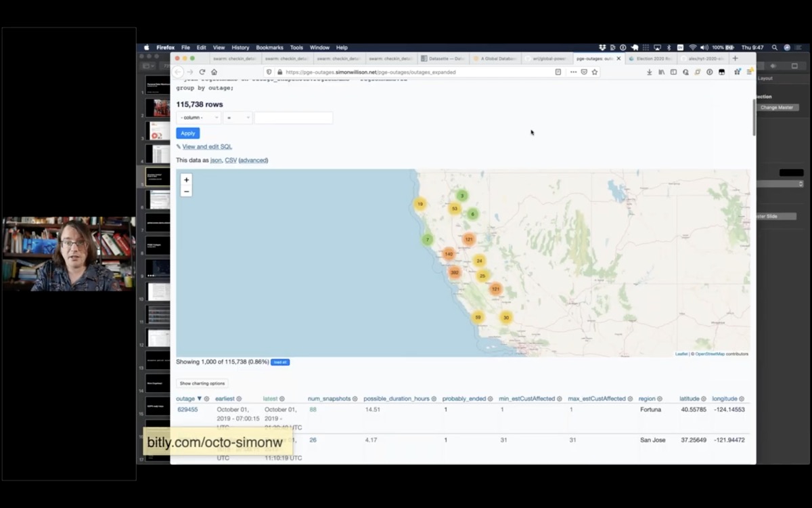
Task: Click the page vertical scrollbar
Action: coord(754,117)
